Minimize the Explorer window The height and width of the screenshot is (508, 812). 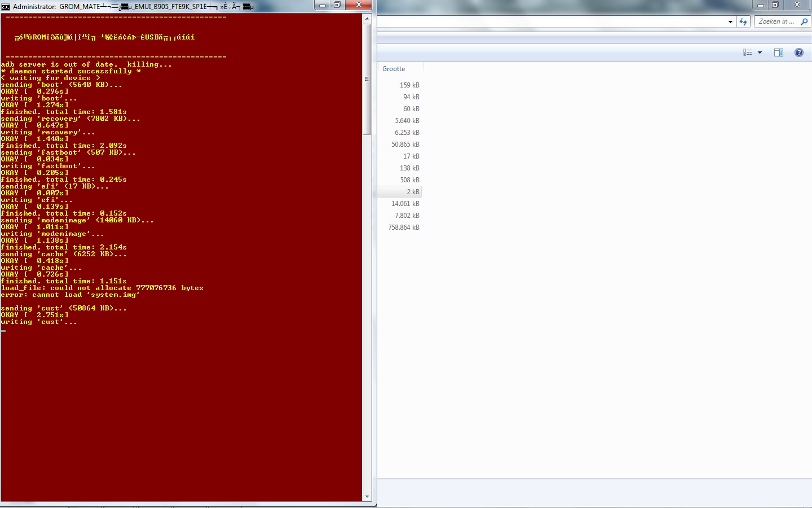pyautogui.click(x=761, y=6)
